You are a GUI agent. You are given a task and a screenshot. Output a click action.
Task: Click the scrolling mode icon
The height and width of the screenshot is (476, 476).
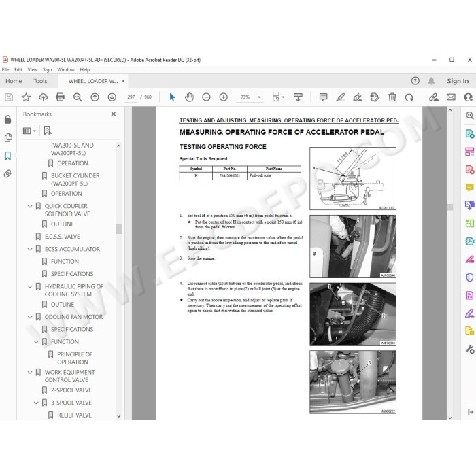click(x=298, y=97)
